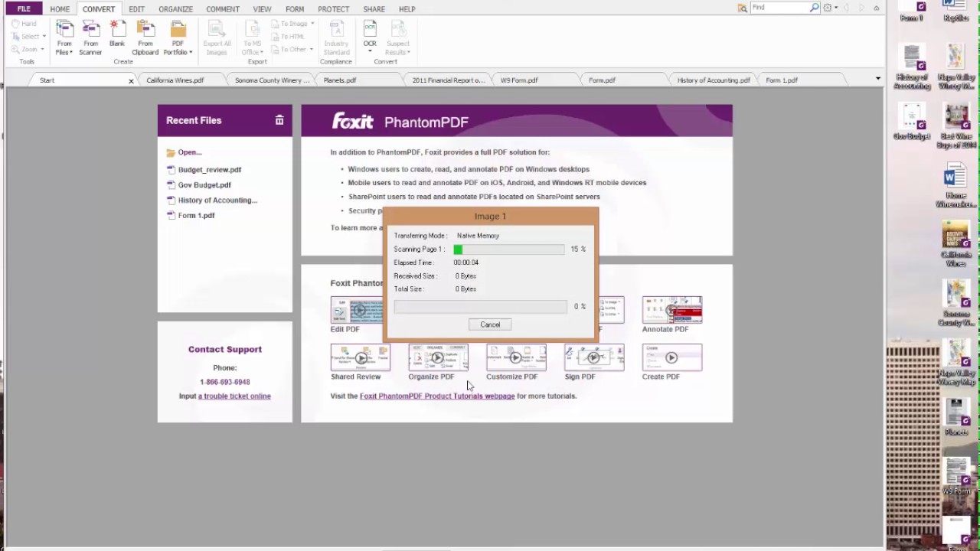
Task: Create PDF From Clipboard
Action: click(145, 38)
